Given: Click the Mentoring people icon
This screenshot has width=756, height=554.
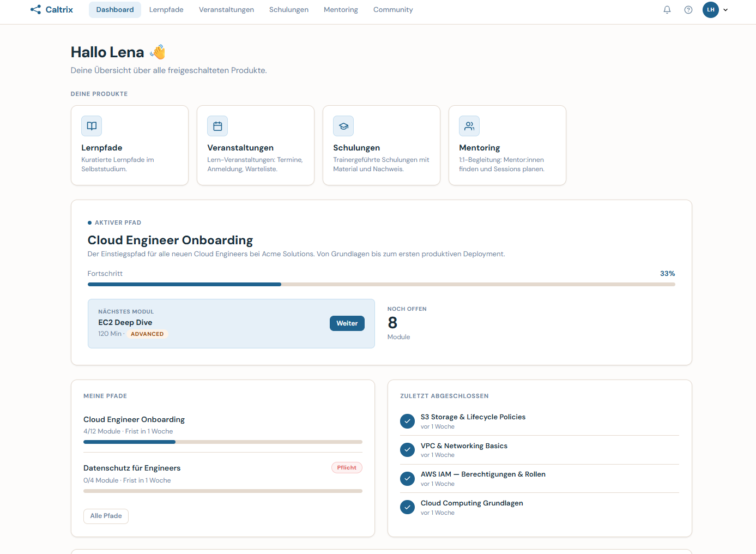Looking at the screenshot, I should point(469,126).
